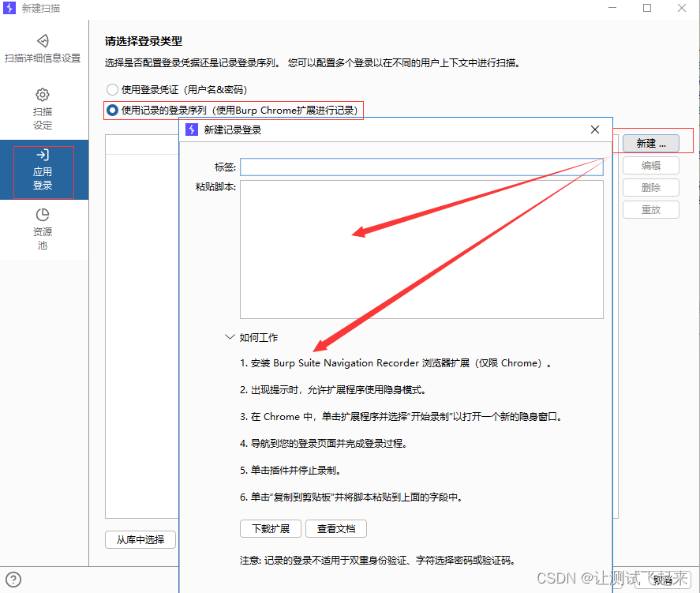Screen dimensions: 700x593
Task: Open the 扫描详细信息设置 sidebar section
Action: [x=43, y=49]
